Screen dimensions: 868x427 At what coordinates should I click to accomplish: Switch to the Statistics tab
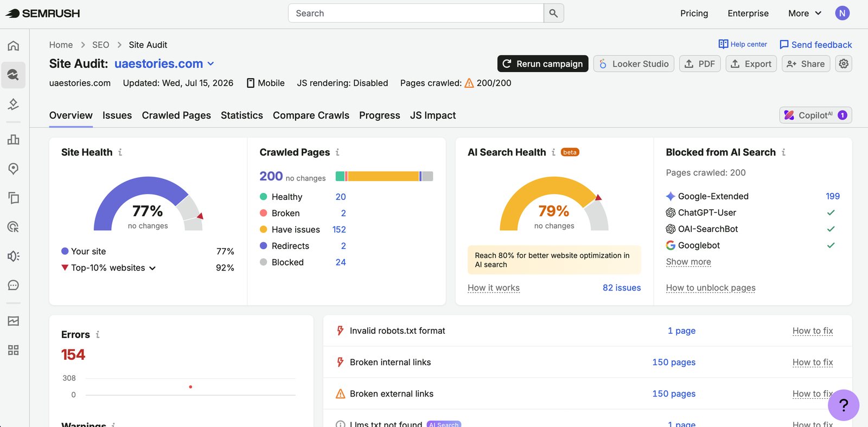coord(242,115)
